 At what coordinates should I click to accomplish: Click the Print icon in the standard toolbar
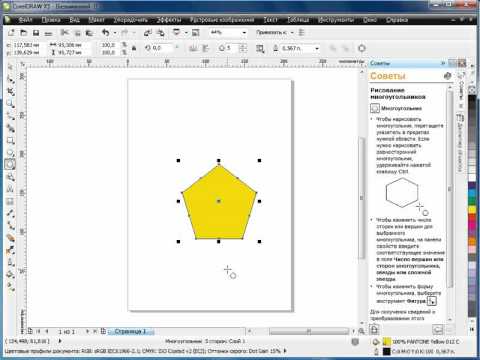coord(48,33)
